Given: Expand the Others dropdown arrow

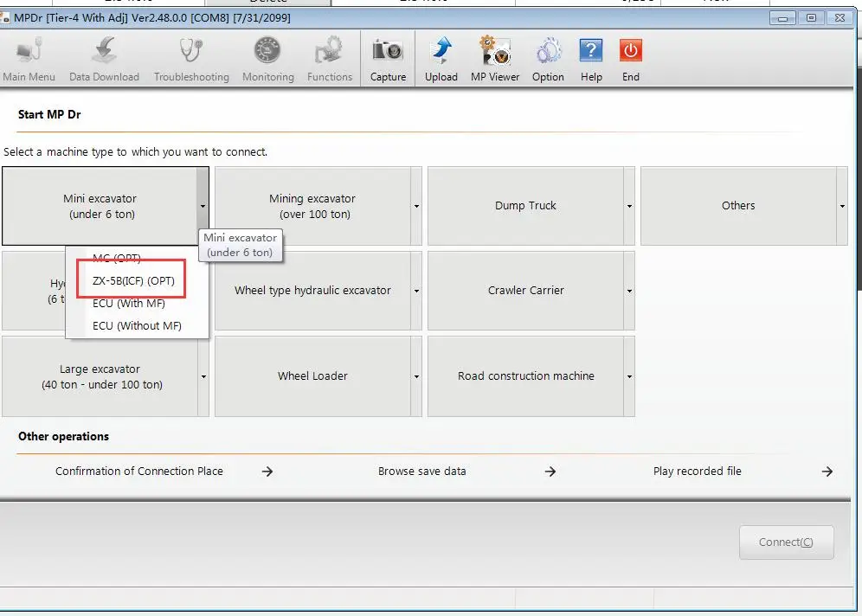Looking at the screenshot, I should [x=841, y=206].
